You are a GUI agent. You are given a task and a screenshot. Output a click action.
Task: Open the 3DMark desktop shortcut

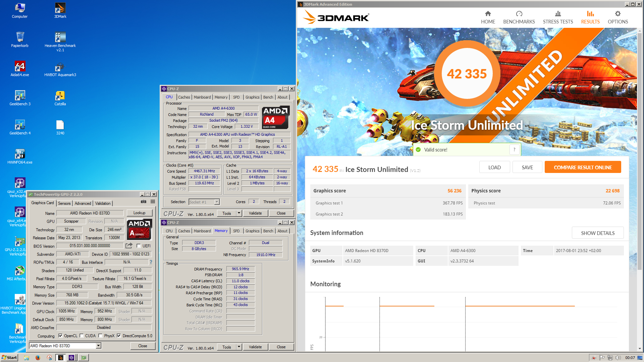pyautogui.click(x=60, y=11)
